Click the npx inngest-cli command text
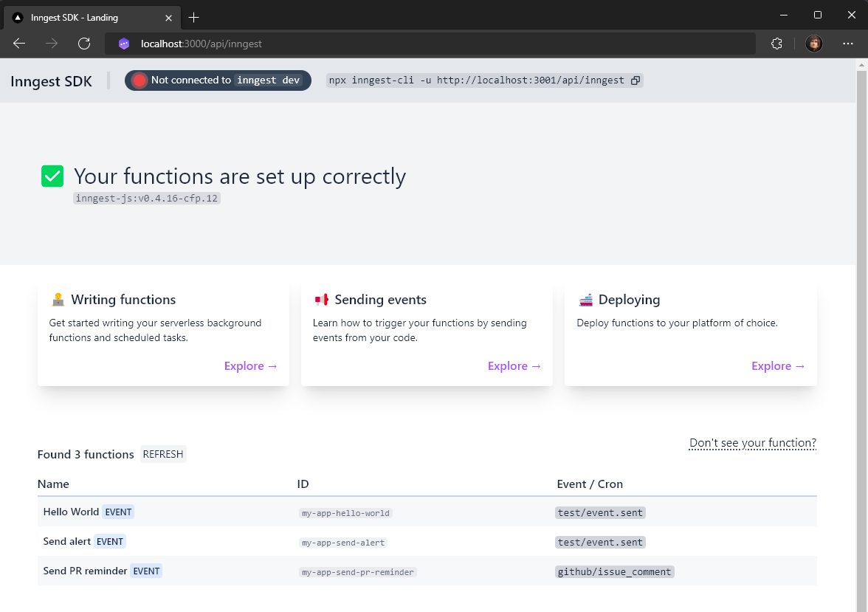This screenshot has width=868, height=612. coord(477,80)
